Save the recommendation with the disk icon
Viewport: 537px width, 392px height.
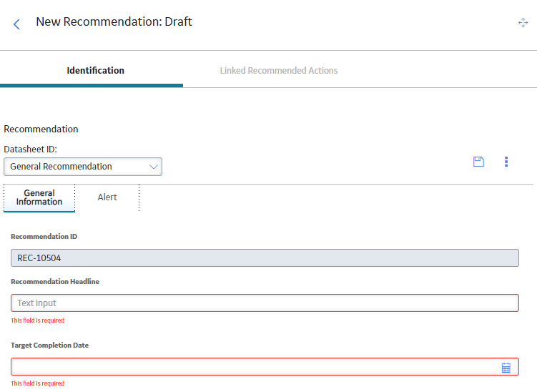pyautogui.click(x=478, y=162)
